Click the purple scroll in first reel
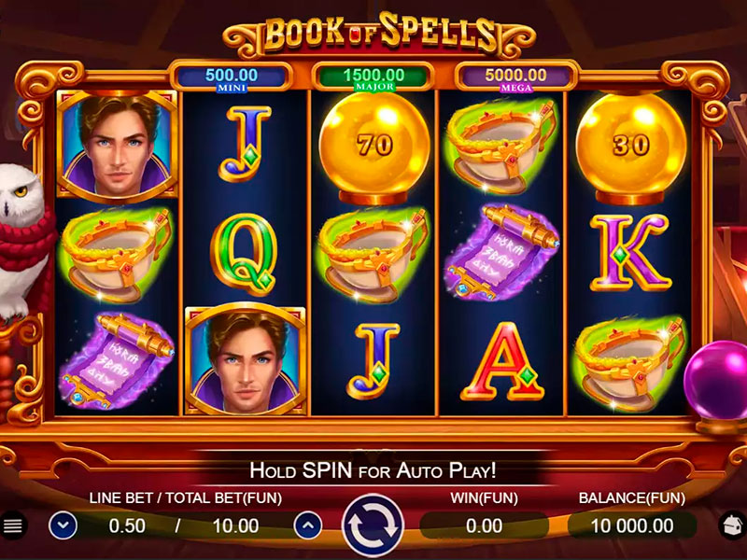 click(x=116, y=360)
